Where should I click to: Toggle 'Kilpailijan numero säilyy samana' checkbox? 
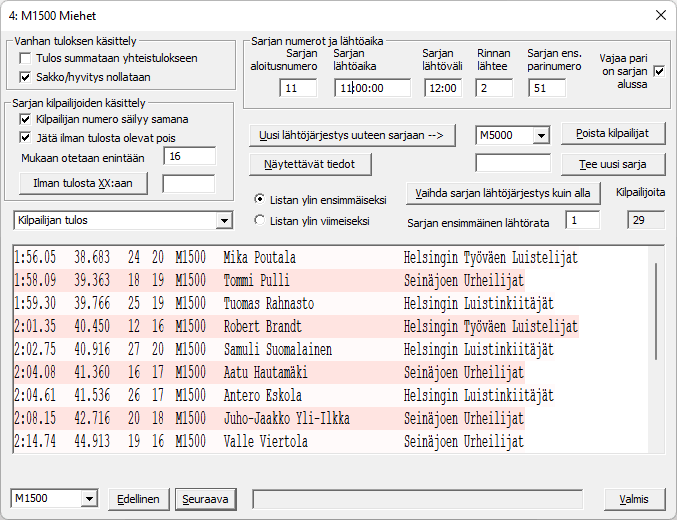[26, 119]
